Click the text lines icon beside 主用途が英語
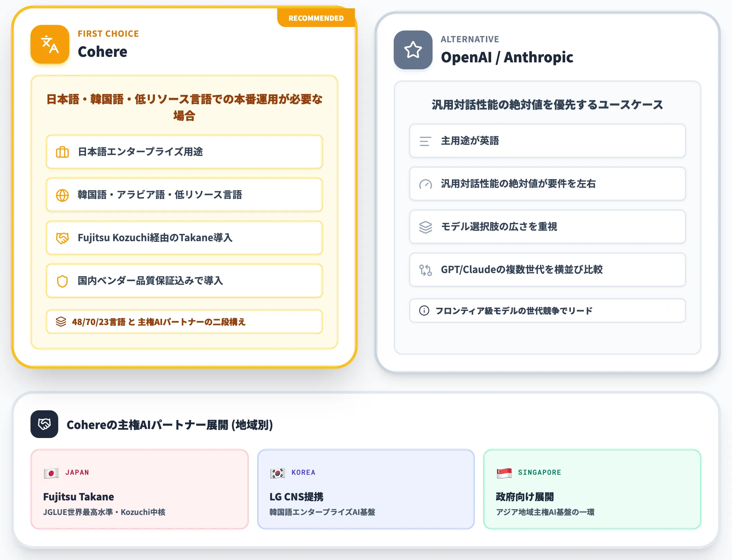The image size is (732, 560). click(x=426, y=141)
